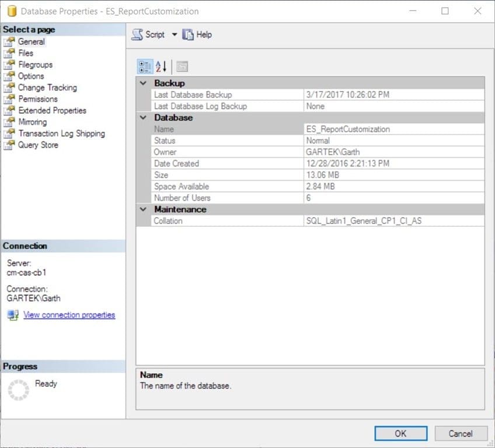Screen dimensions: 495x448
Task: Open the General page
Action: [32, 41]
